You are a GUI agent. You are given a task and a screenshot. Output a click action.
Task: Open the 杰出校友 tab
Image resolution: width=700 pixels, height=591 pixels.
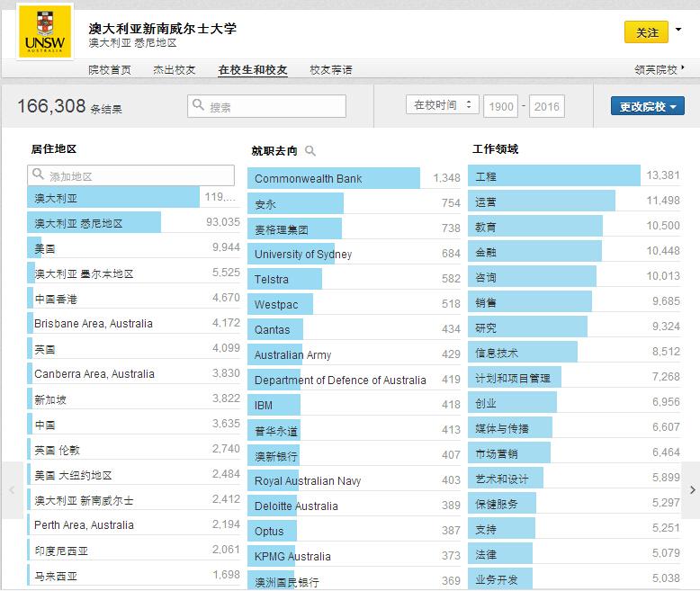click(x=175, y=69)
